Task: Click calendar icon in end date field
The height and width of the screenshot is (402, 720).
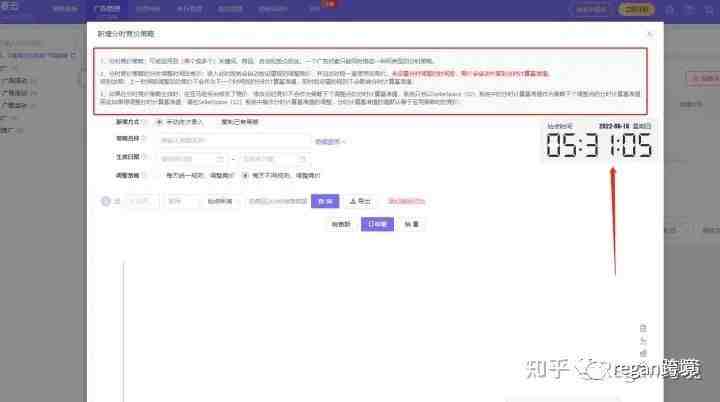Action: coord(302,159)
